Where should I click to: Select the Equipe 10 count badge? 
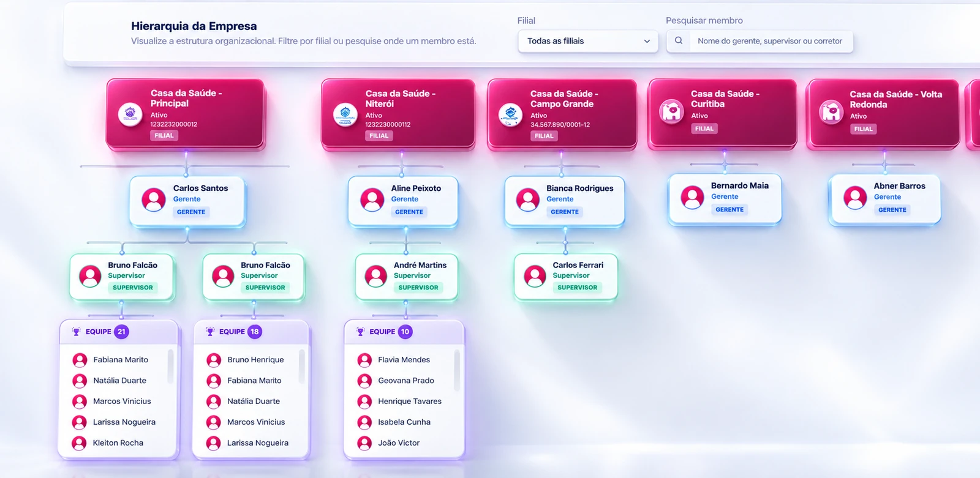click(405, 332)
